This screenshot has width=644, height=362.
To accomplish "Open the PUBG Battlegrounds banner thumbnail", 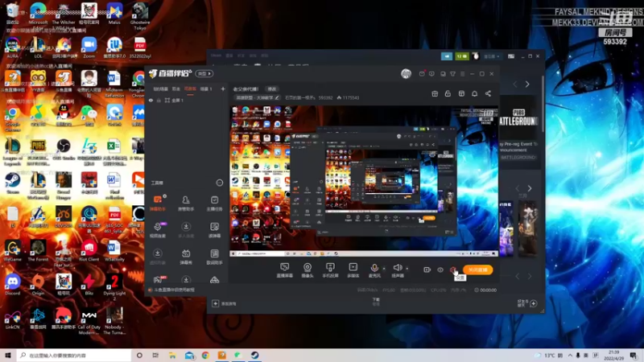I will coord(518,117).
